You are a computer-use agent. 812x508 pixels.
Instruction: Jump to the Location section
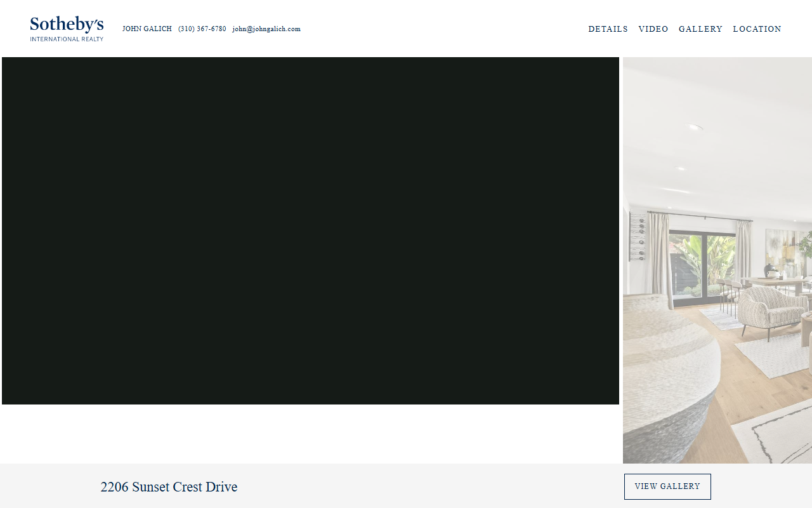click(x=757, y=29)
